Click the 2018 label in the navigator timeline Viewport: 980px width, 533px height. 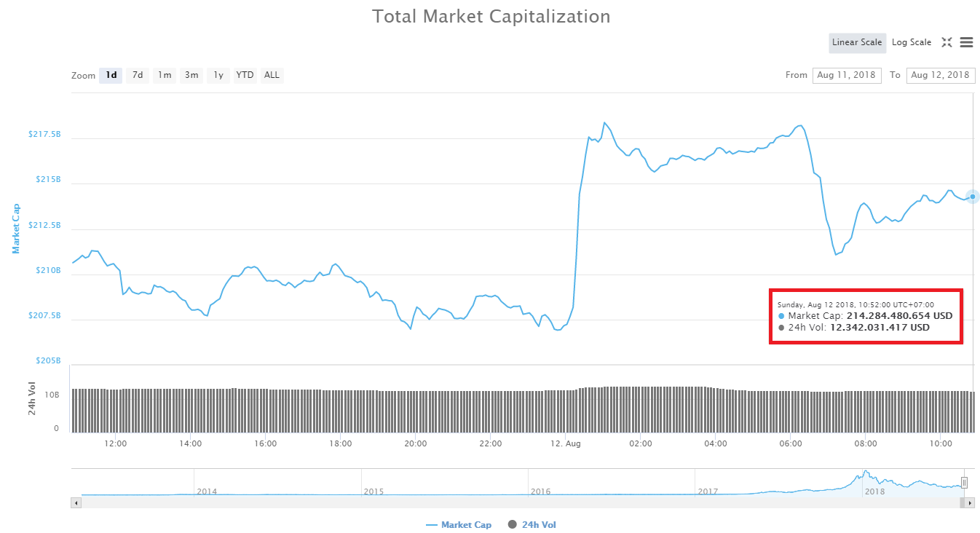[874, 492]
